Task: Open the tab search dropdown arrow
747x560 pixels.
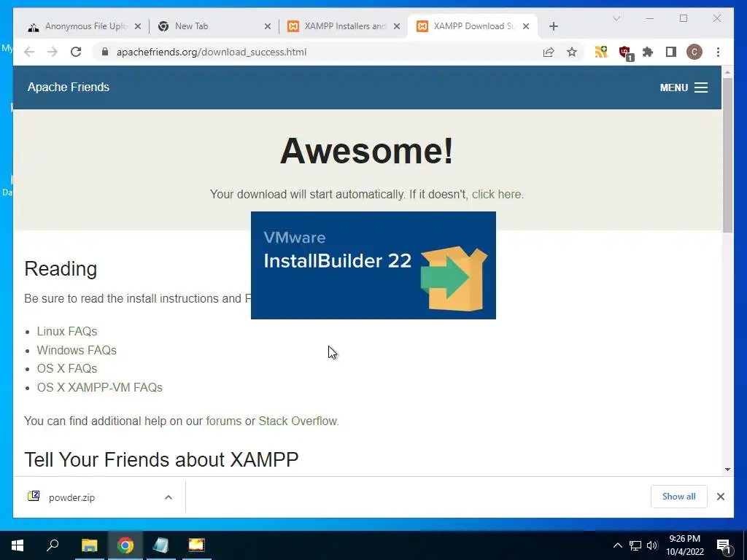Action: 616,18
